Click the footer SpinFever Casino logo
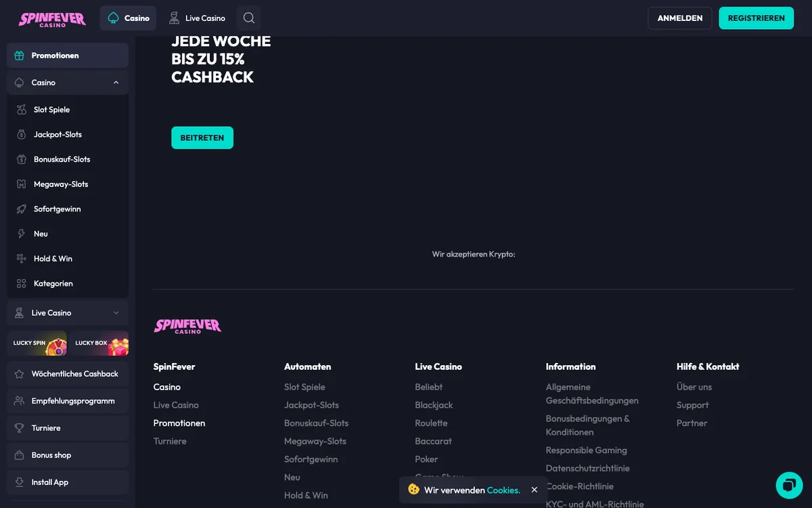812x508 pixels. (187, 326)
